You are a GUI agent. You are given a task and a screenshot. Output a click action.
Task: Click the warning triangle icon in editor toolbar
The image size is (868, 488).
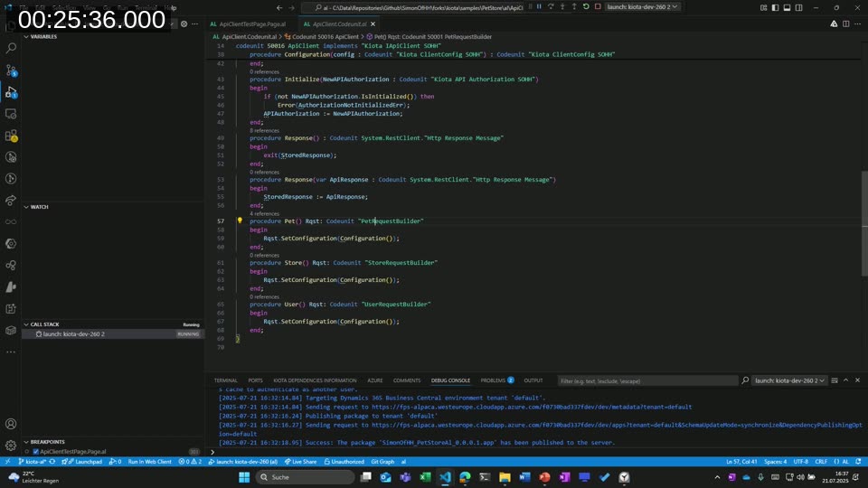click(x=834, y=23)
